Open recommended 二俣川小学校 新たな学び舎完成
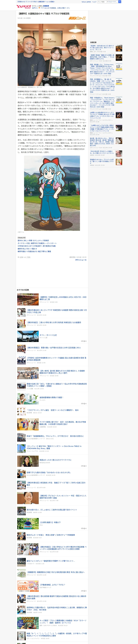 pos(54,323)
